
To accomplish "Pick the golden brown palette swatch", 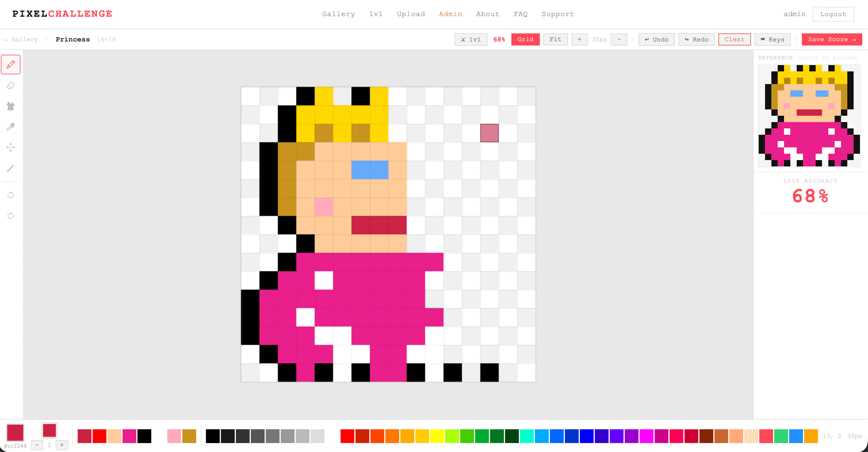I will [x=189, y=436].
